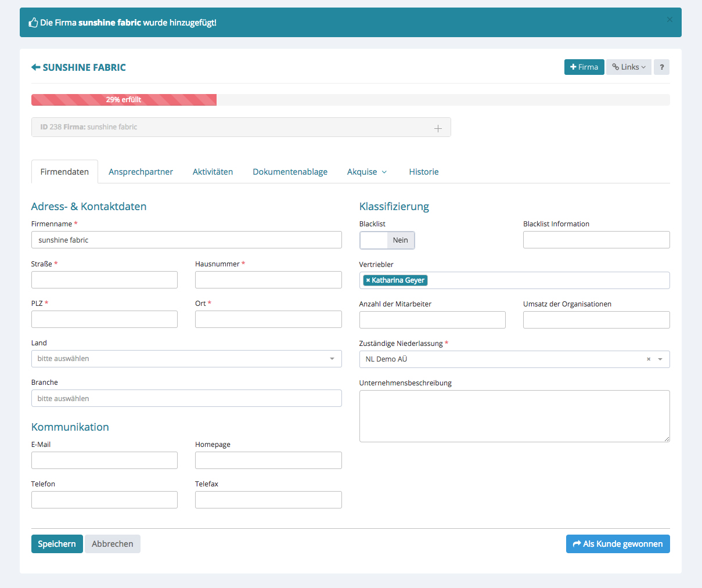
Task: Open the Dokumentenablage tab
Action: pyautogui.click(x=290, y=172)
